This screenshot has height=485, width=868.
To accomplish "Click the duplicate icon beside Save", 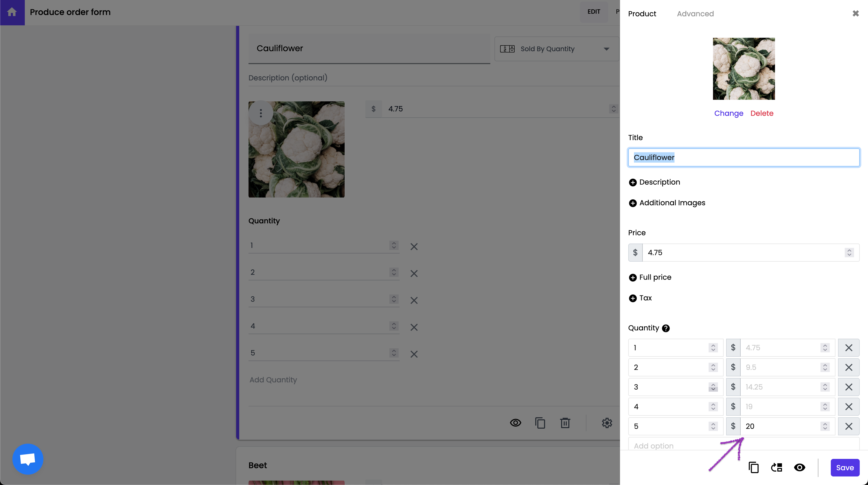I will tap(754, 467).
